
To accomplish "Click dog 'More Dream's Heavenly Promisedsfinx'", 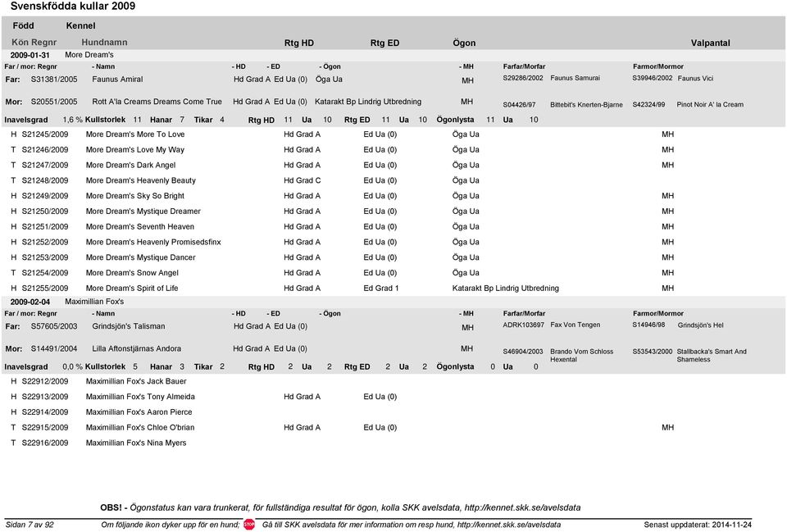I will tap(153, 242).
